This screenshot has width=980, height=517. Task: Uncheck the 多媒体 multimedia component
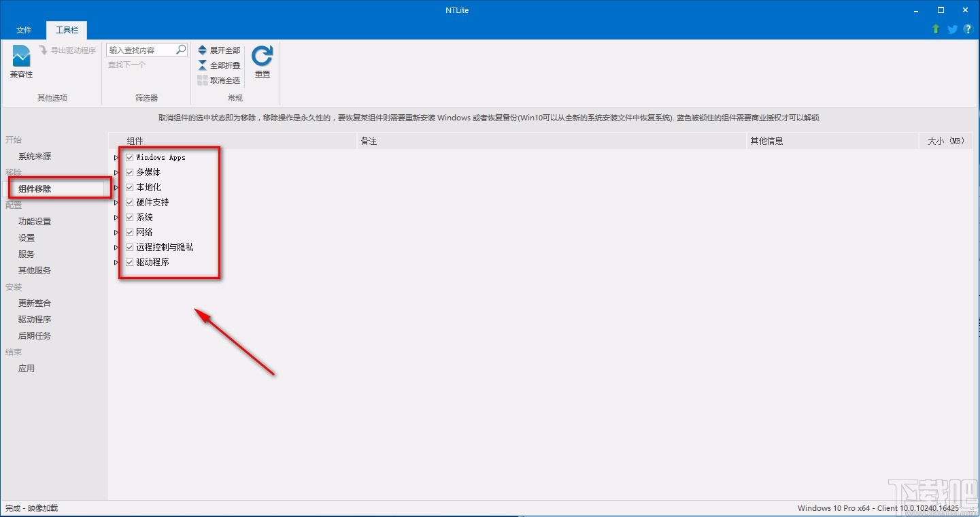129,172
